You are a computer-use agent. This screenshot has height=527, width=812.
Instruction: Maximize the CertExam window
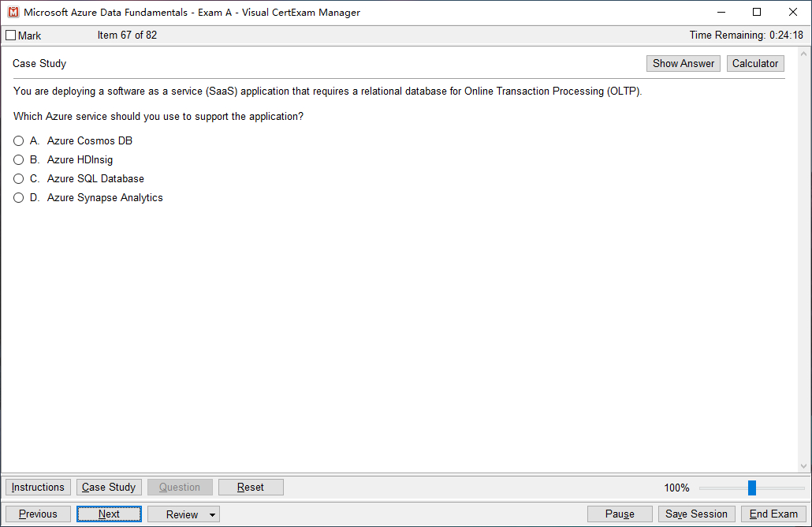757,12
